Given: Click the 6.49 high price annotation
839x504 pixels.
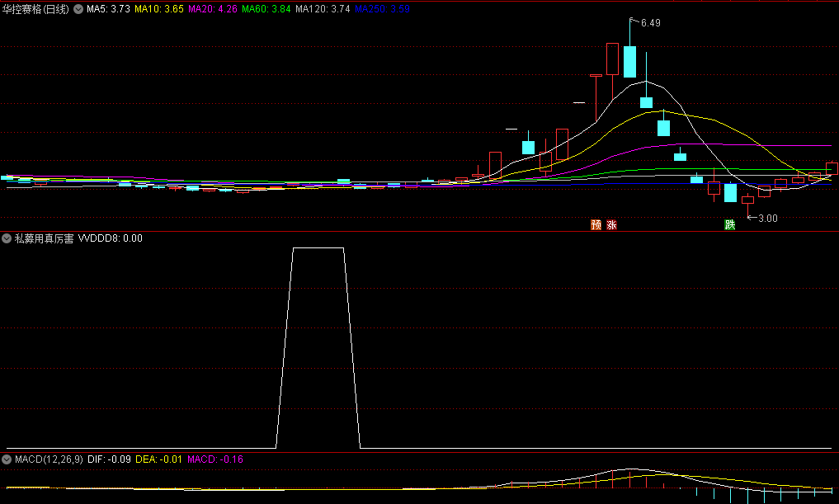Looking at the screenshot, I should (x=649, y=23).
